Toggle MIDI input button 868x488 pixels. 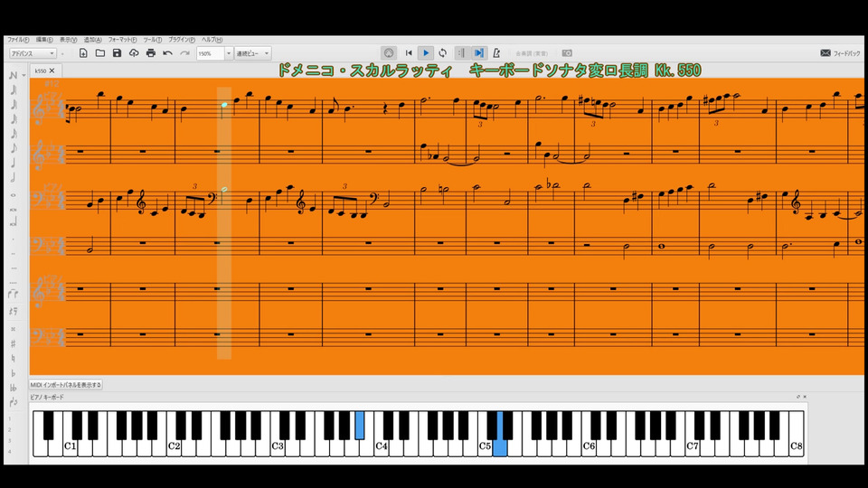(x=389, y=53)
